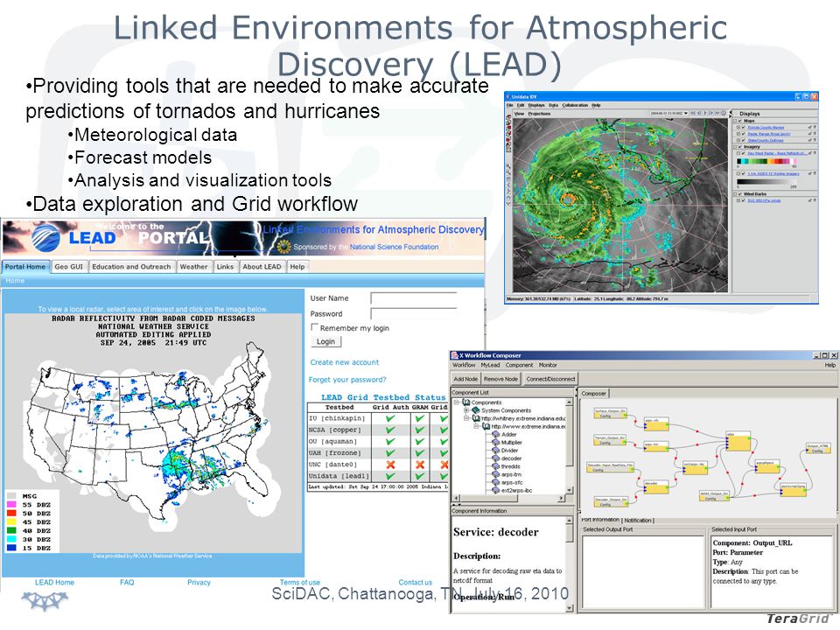The height and width of the screenshot is (630, 840).
Task: Select the Divider component icon
Action: pos(495,451)
